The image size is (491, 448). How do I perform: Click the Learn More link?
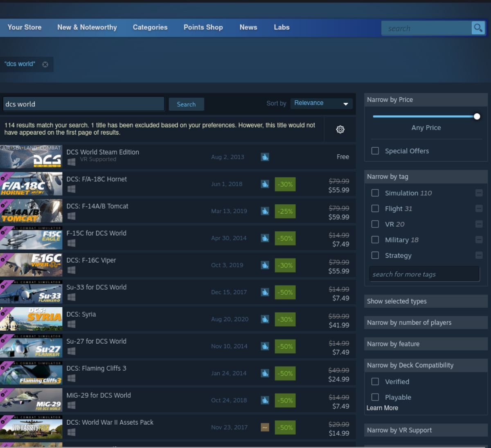(x=382, y=408)
